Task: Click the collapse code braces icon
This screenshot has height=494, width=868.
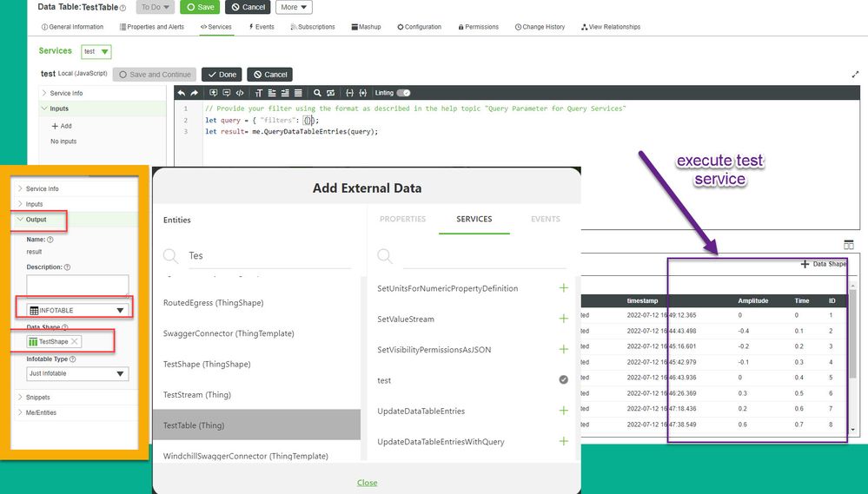Action: coord(349,93)
